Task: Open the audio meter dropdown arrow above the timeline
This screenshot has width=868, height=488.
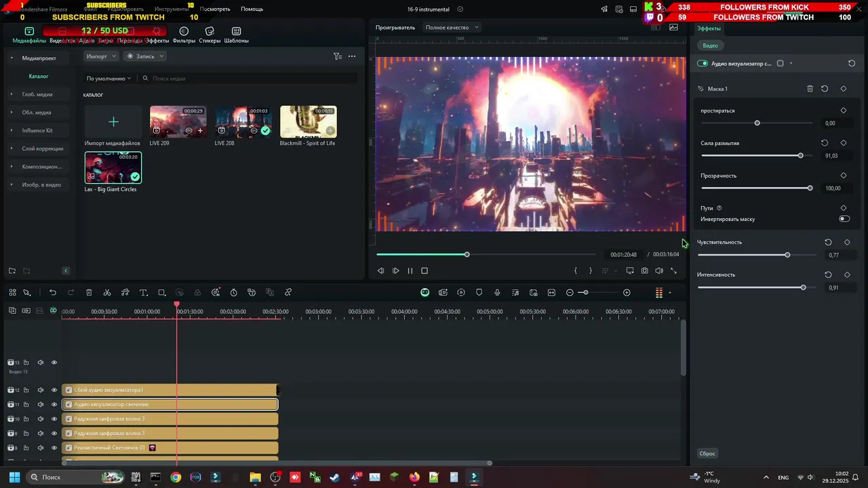Action: (670, 293)
